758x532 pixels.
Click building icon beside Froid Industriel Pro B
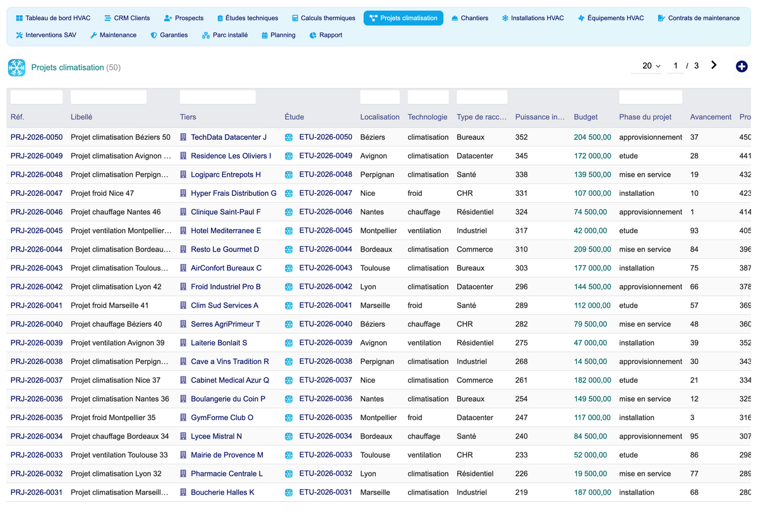point(184,287)
